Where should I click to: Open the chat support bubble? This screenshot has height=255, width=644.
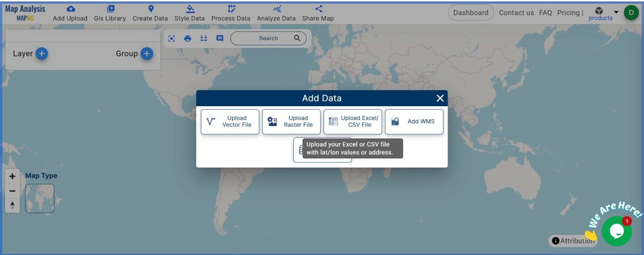[617, 231]
